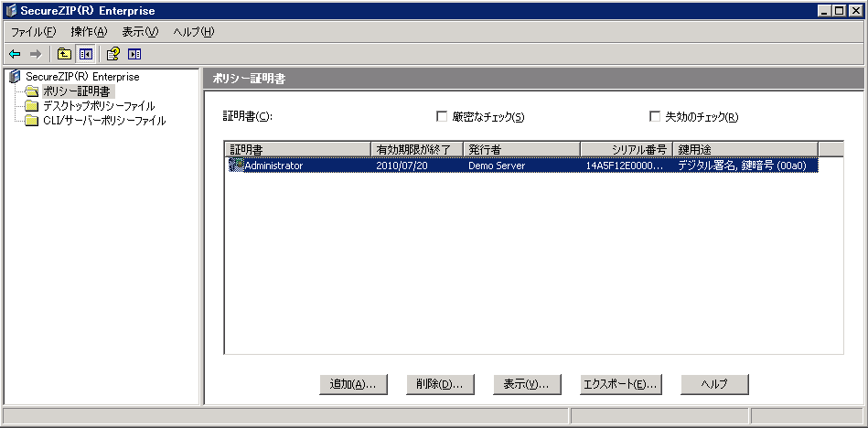The image size is (868, 428).
Task: Click the forward arrow toolbar icon
Action: pyautogui.click(x=36, y=54)
